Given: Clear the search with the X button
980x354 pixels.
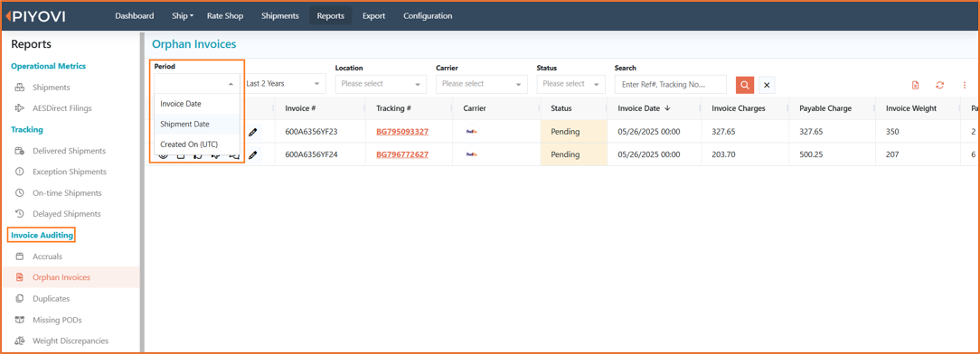Looking at the screenshot, I should pyautogui.click(x=767, y=85).
